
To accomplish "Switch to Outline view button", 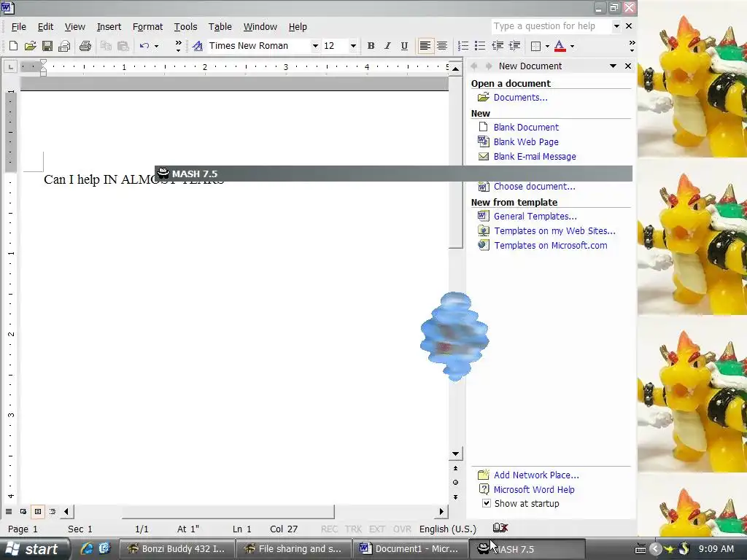I will tap(53, 512).
